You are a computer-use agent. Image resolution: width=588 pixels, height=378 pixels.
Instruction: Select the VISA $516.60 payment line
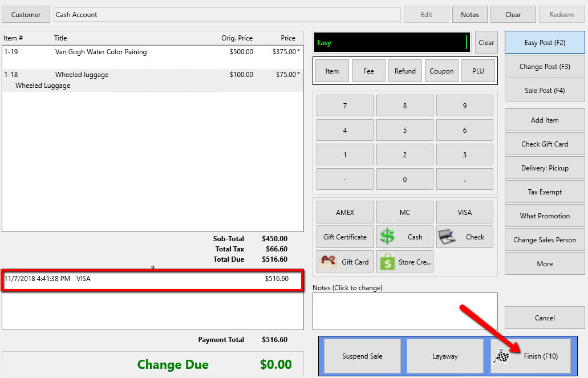tap(153, 279)
